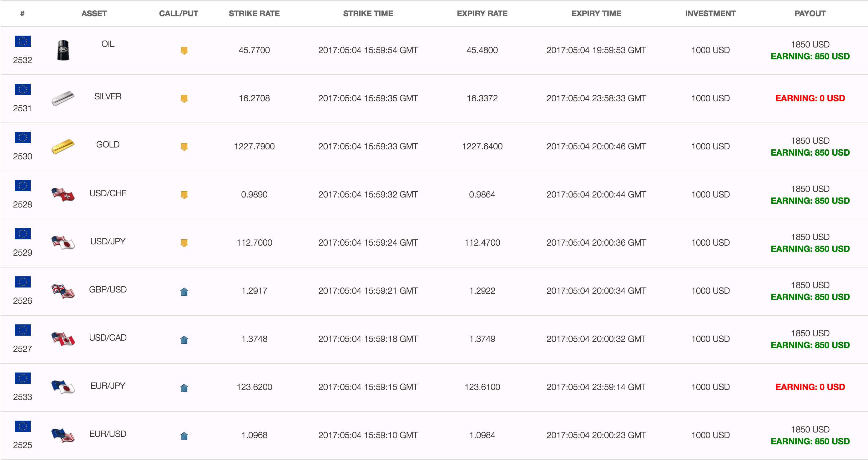The height and width of the screenshot is (460, 868).
Task: Sort by the PAYOUT column header
Action: (x=810, y=13)
